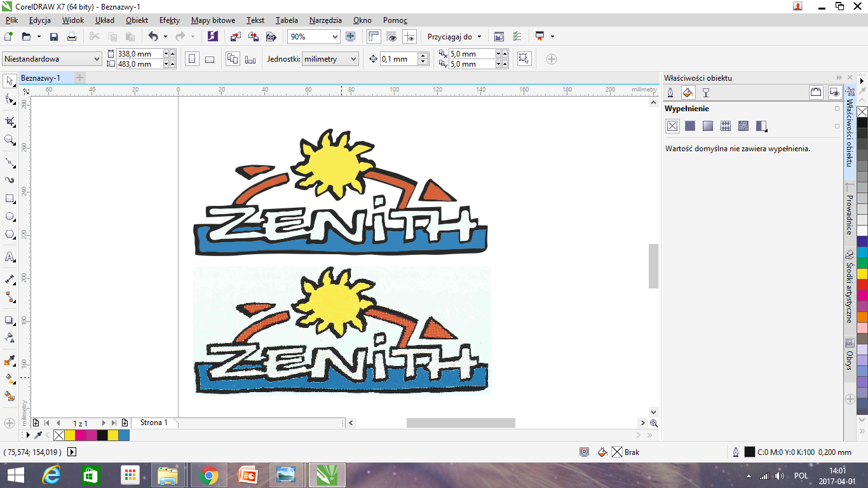The width and height of the screenshot is (868, 488).
Task: Open the Niestandardowa page size dropdown
Action: point(97,59)
